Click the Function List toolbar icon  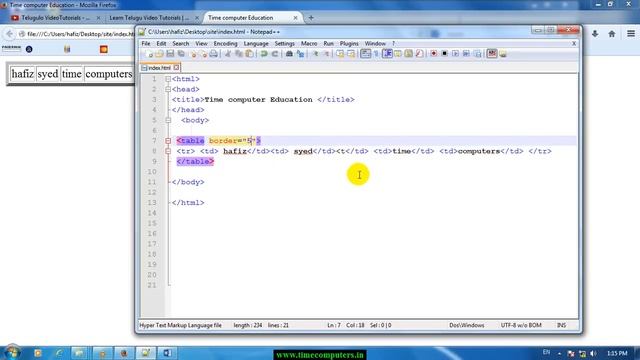coord(419,54)
